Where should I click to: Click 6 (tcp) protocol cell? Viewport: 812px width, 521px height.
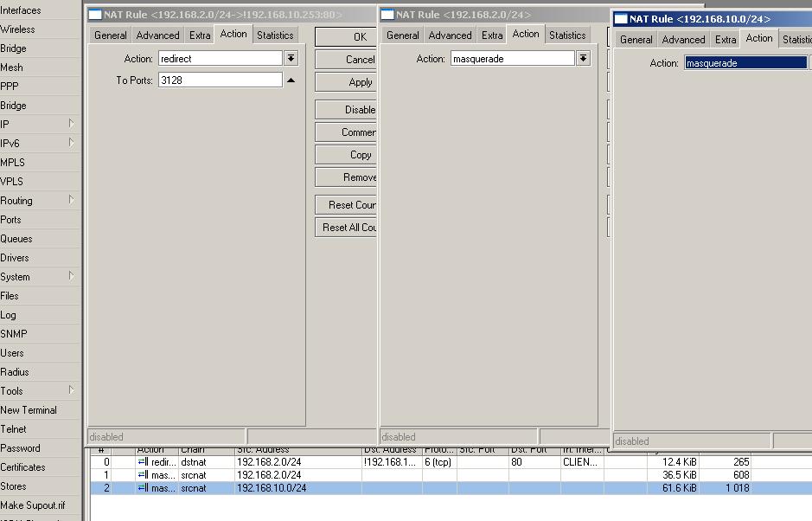tap(438, 462)
